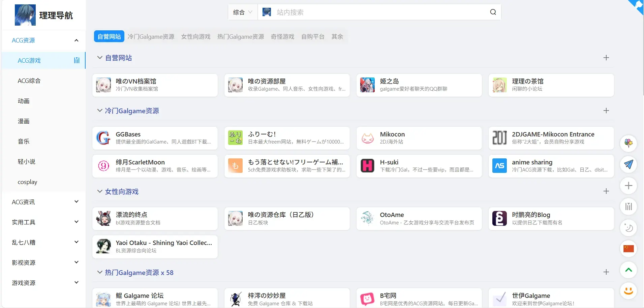Screen dimensions: 644x308
Task: Toggle the floating sidebar layout icon
Action: 628,207
